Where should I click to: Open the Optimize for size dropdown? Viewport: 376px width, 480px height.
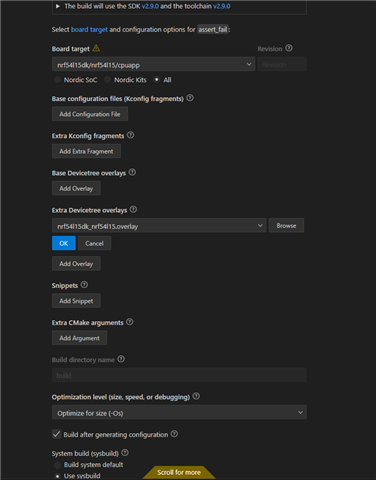(x=179, y=413)
